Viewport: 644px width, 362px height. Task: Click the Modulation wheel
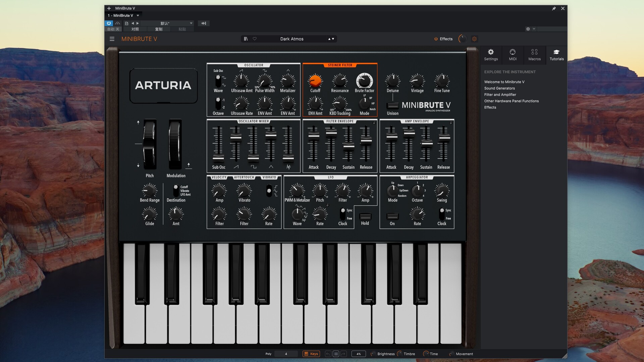coord(175,144)
